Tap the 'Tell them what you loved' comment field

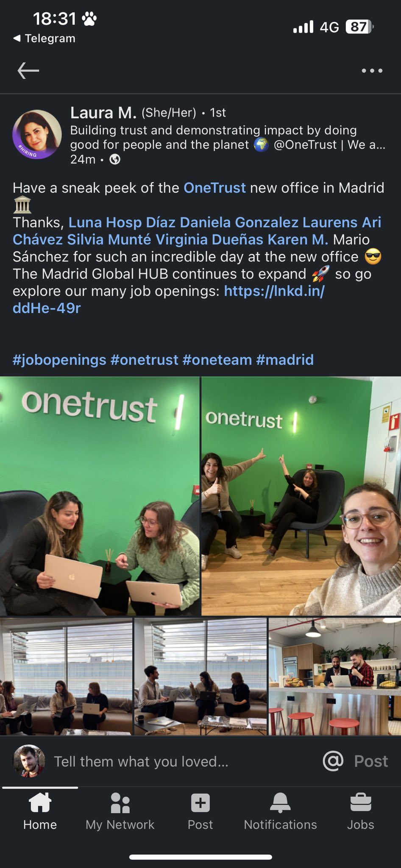[141, 761]
